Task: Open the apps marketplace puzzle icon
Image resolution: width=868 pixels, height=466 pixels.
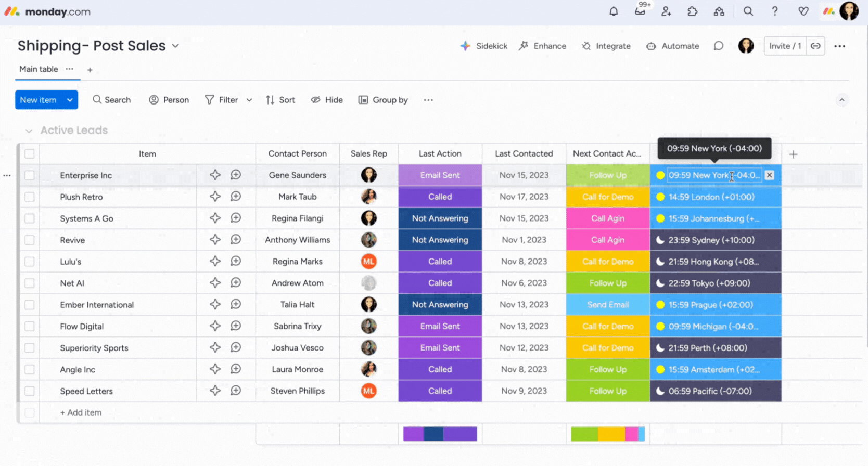Action: tap(692, 11)
